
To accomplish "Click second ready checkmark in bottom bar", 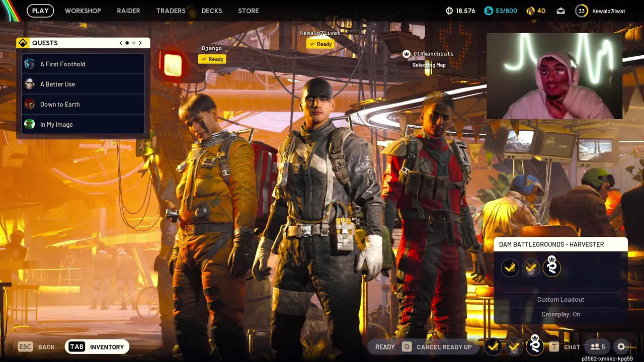I will [x=514, y=346].
